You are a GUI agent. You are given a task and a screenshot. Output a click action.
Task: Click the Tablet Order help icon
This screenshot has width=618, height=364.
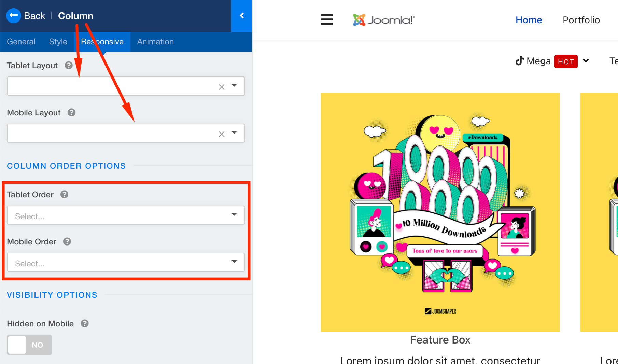(64, 194)
